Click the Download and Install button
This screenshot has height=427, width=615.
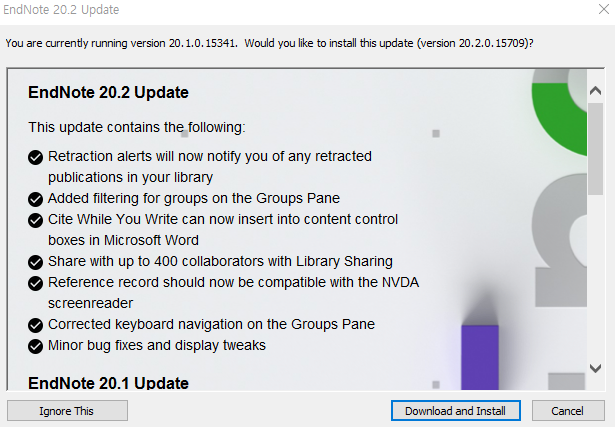pyautogui.click(x=455, y=411)
